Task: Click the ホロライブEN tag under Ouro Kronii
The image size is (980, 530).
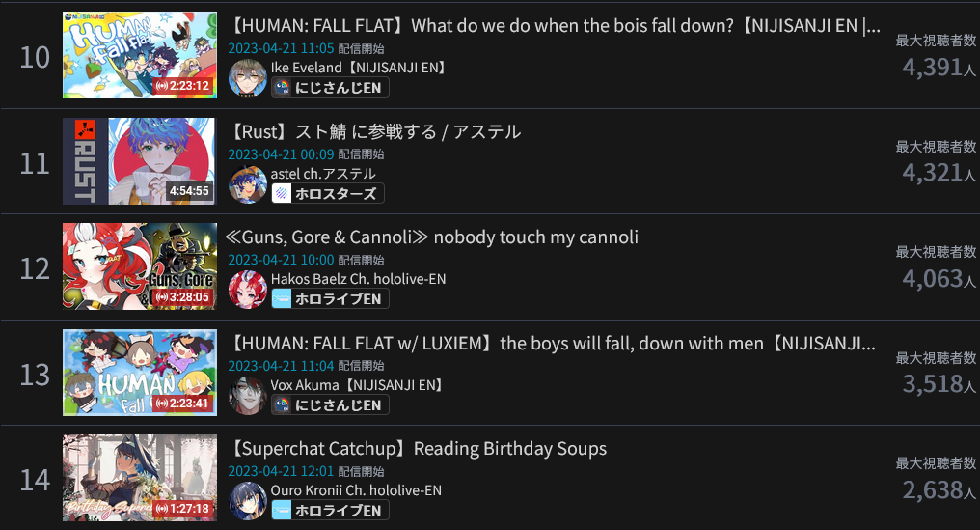Action: [330, 511]
